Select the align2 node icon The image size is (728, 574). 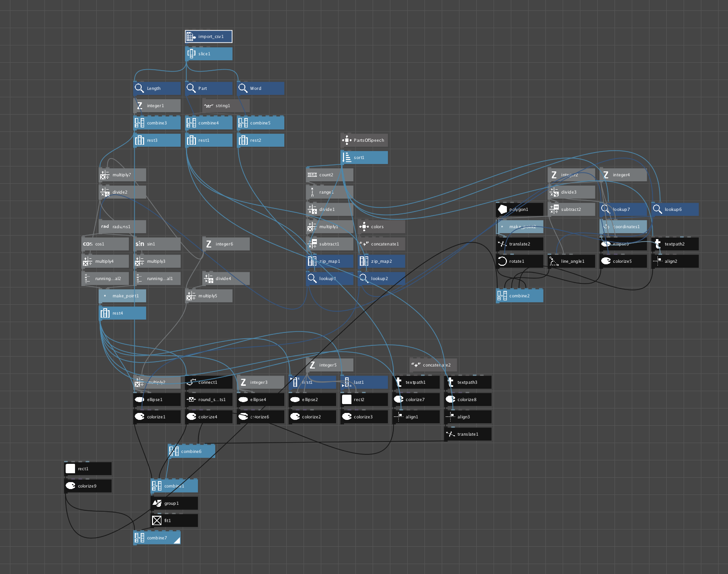[657, 261]
